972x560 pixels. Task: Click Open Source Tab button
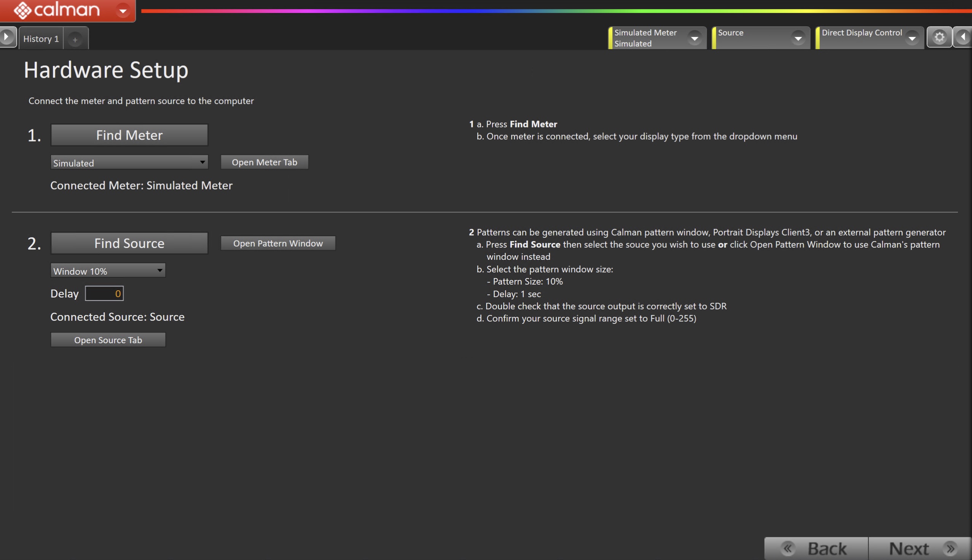[108, 340]
